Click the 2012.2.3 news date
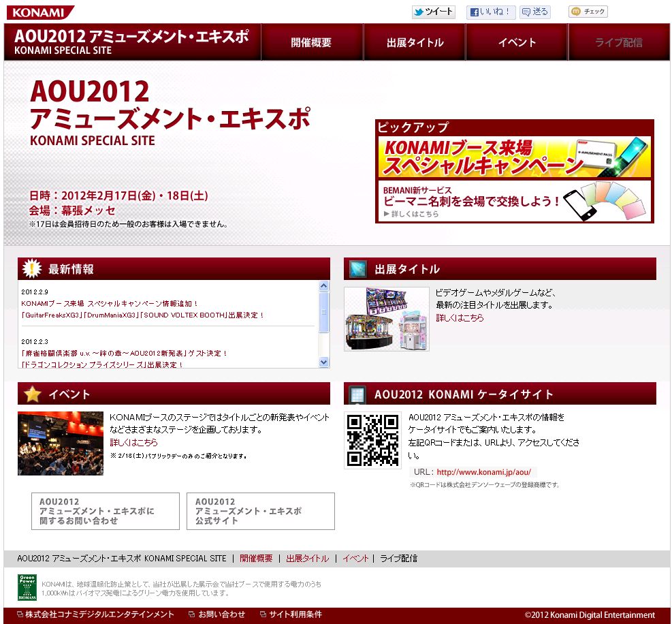672x624 pixels. [x=35, y=342]
